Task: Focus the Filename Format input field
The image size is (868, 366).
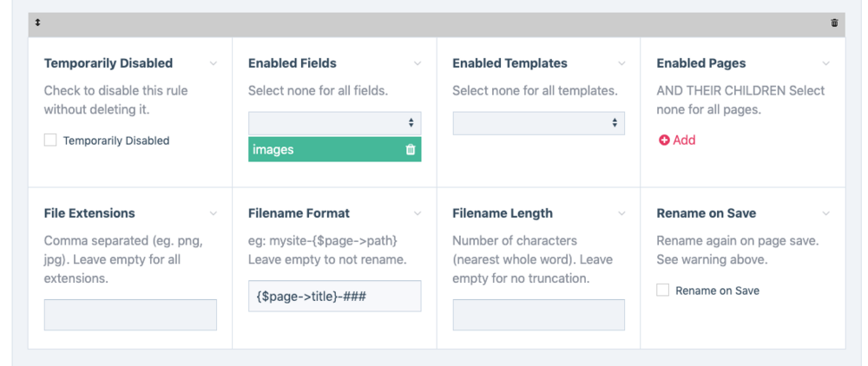Action: click(334, 296)
